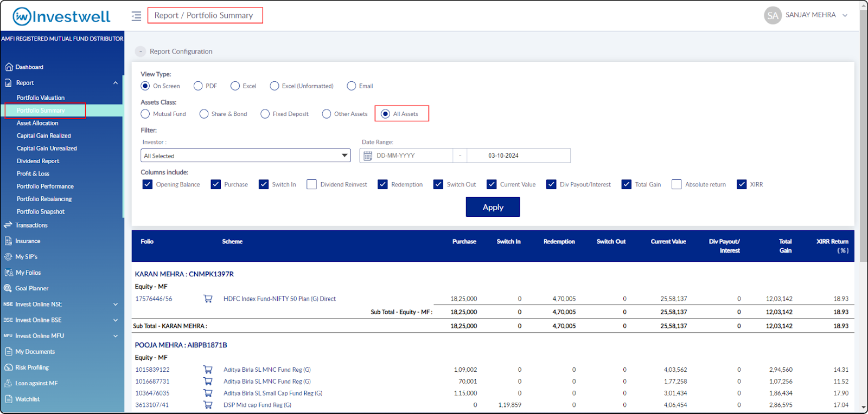
Task: Click the Loan against MF icon
Action: tap(8, 383)
